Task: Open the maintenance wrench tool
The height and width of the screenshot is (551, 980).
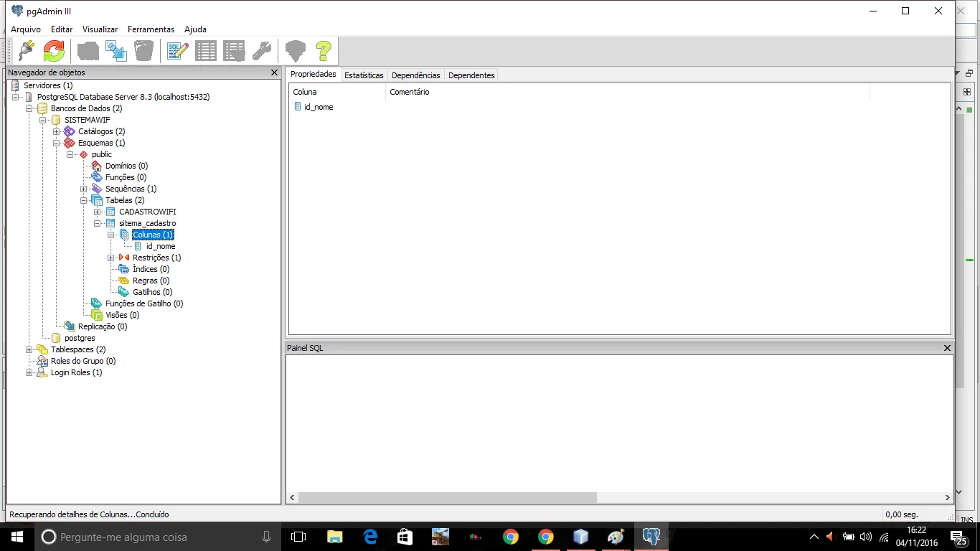Action: [x=262, y=50]
